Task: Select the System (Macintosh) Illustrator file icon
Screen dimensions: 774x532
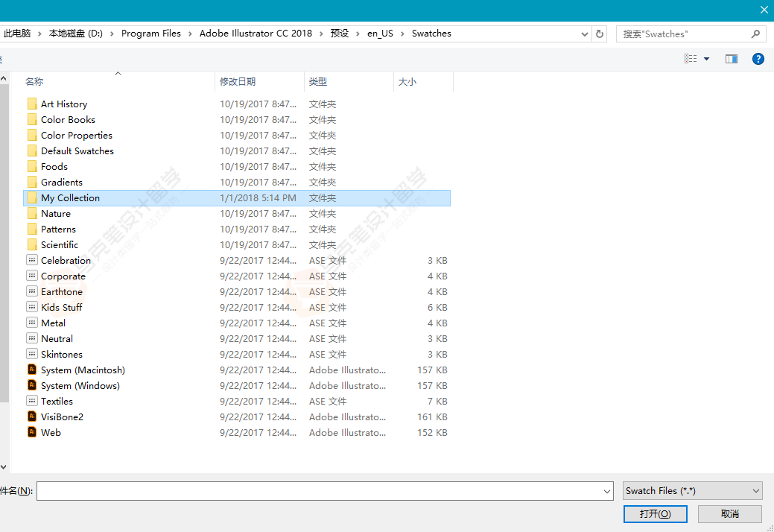Action: (x=32, y=370)
